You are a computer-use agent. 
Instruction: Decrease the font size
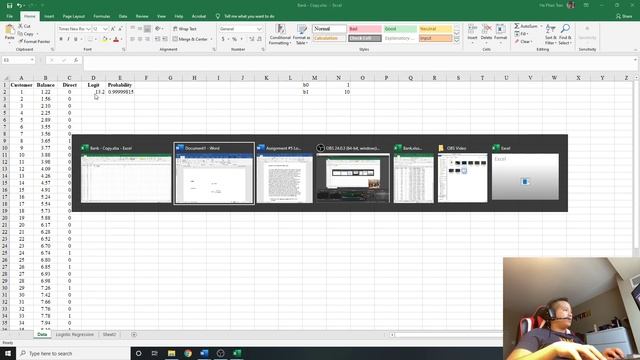(120, 29)
